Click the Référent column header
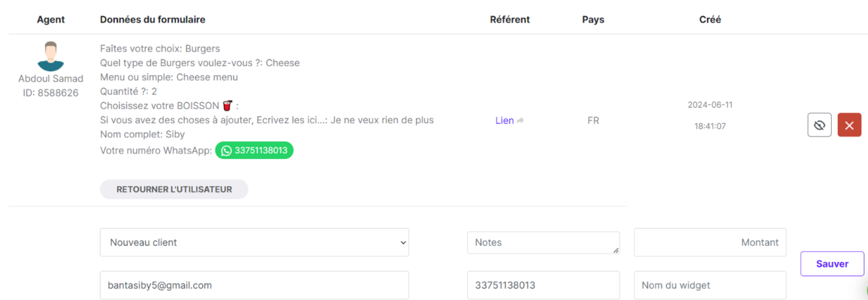This screenshot has width=868, height=300. [510, 20]
